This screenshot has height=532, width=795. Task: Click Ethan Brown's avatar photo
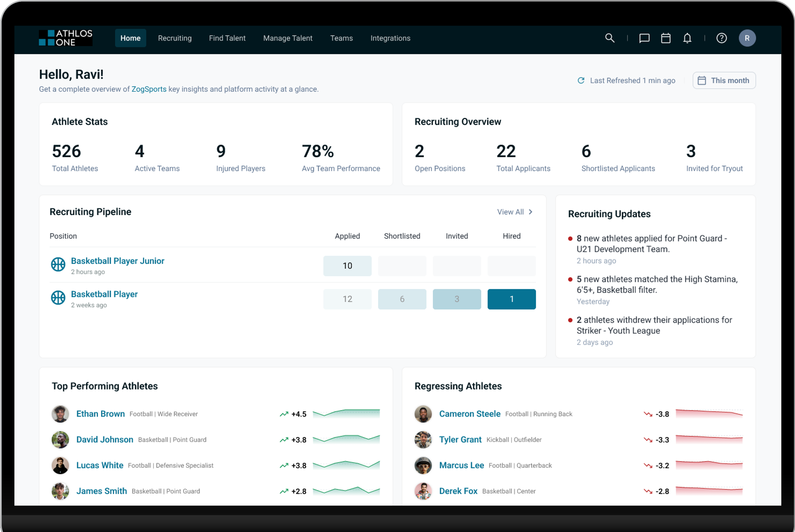[x=60, y=414]
